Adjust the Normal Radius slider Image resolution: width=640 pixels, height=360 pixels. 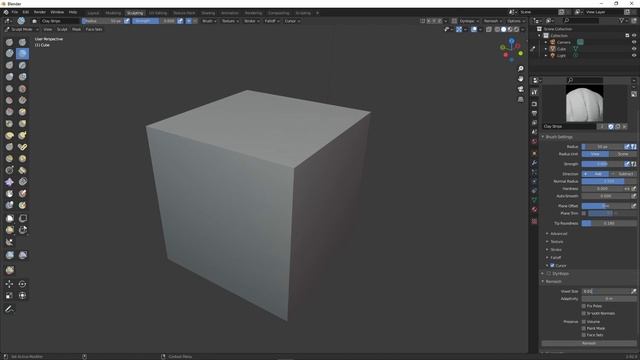[x=609, y=181]
